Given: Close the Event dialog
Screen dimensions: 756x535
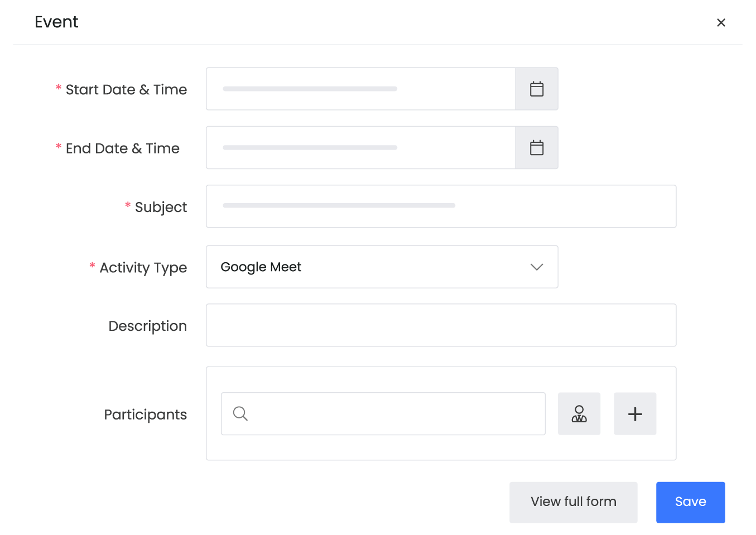Looking at the screenshot, I should click(x=721, y=22).
